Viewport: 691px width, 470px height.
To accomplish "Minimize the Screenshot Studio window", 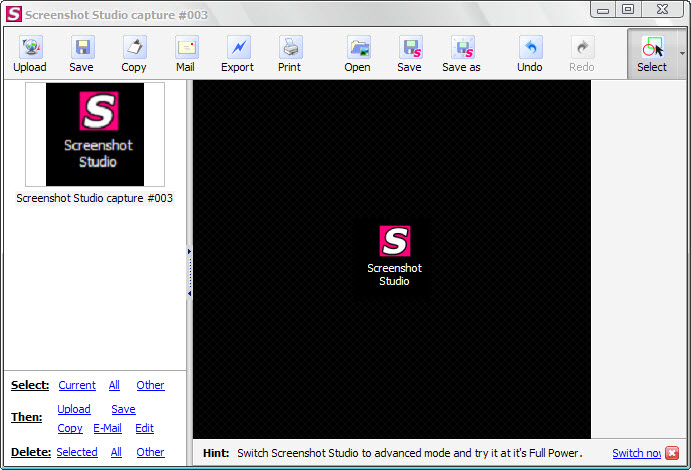I will pyautogui.click(x=603, y=9).
